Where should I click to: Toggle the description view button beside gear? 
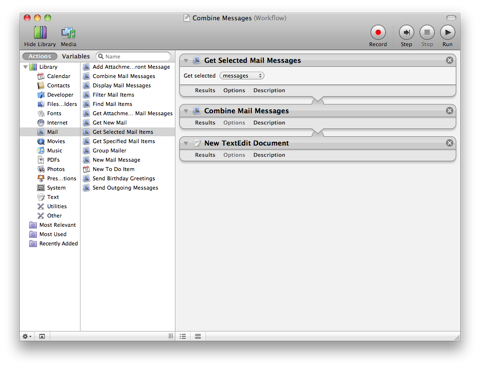coord(42,337)
